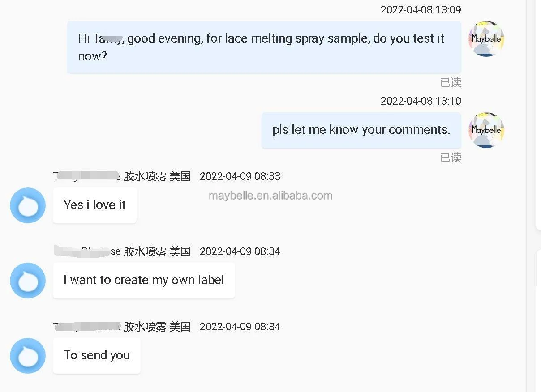Select the 2022-04-08 13:09 timestamp
The height and width of the screenshot is (392, 541).
[421, 9]
